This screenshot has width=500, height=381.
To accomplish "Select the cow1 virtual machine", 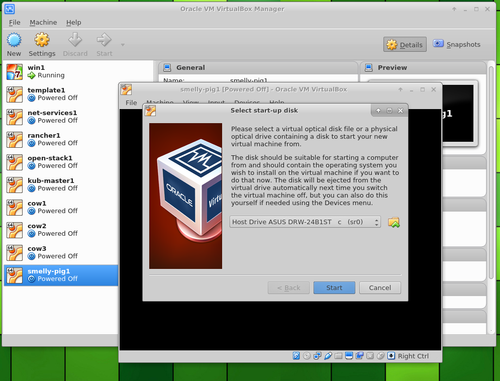I will click(x=61, y=207).
